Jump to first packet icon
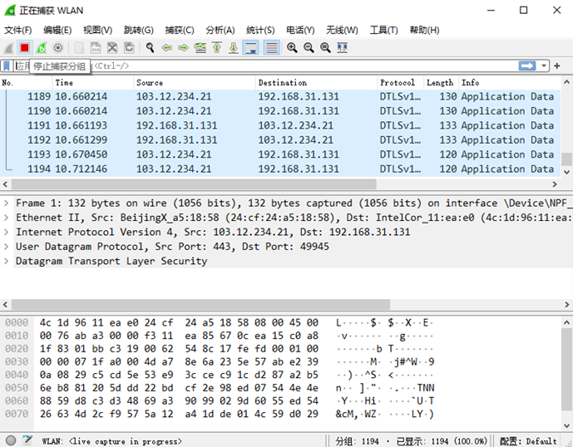Viewport: 573px width, 447px height. 217,48
